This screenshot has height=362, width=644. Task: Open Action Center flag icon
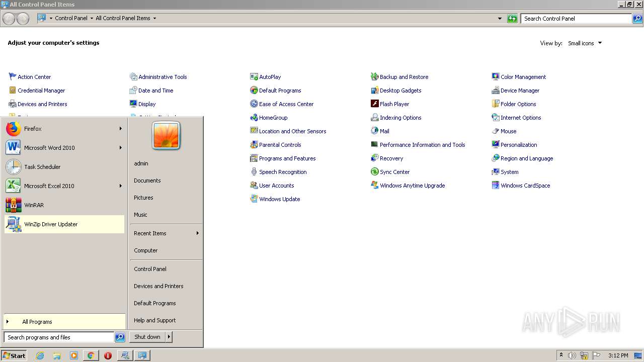click(x=13, y=77)
